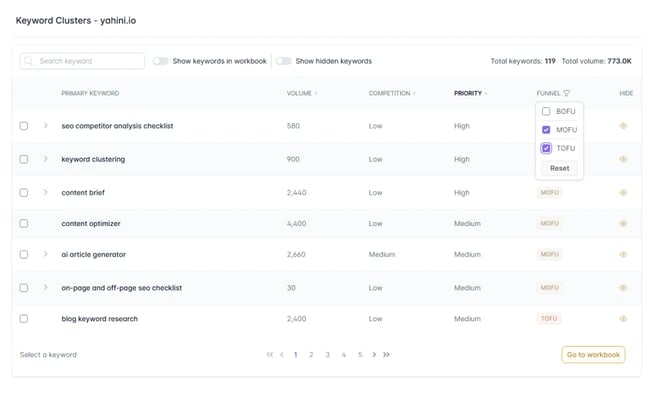Expand on-page and off-page seo checklist cluster
Viewport: 666px width, 400px height.
pos(45,287)
